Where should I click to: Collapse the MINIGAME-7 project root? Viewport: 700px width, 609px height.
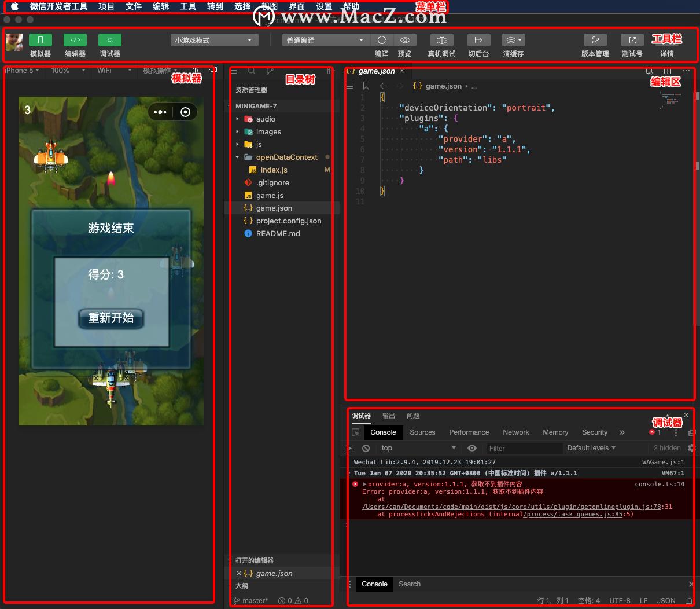[282, 106]
